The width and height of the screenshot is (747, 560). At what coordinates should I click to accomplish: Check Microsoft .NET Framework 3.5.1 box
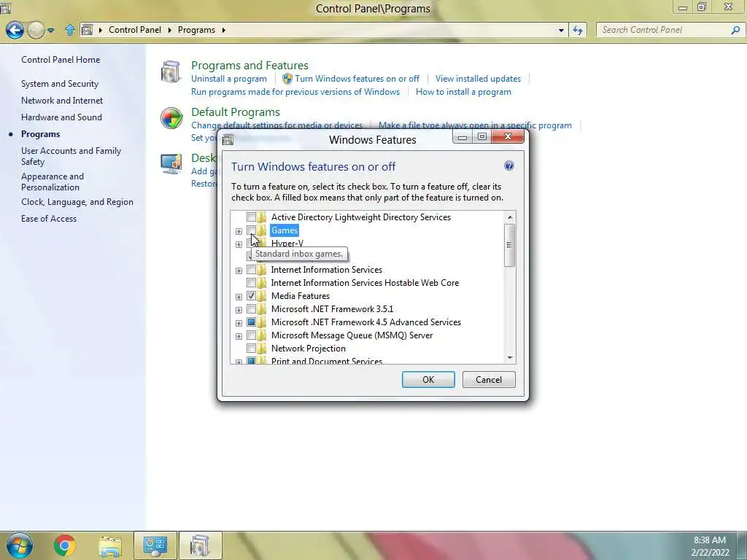click(x=251, y=309)
